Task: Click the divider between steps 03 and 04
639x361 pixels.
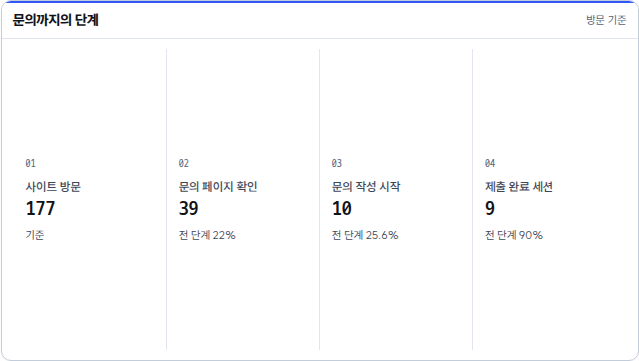Action: pyautogui.click(x=472, y=199)
